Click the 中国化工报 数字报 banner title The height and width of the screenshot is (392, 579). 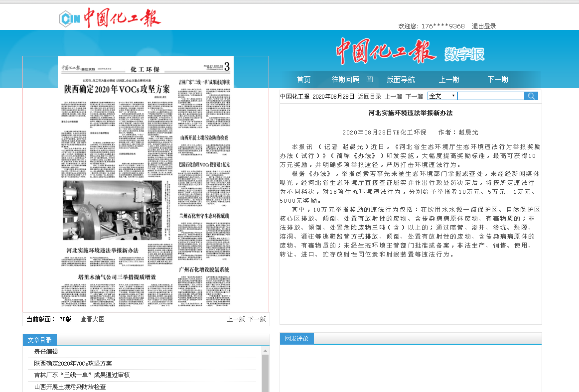pyautogui.click(x=410, y=51)
